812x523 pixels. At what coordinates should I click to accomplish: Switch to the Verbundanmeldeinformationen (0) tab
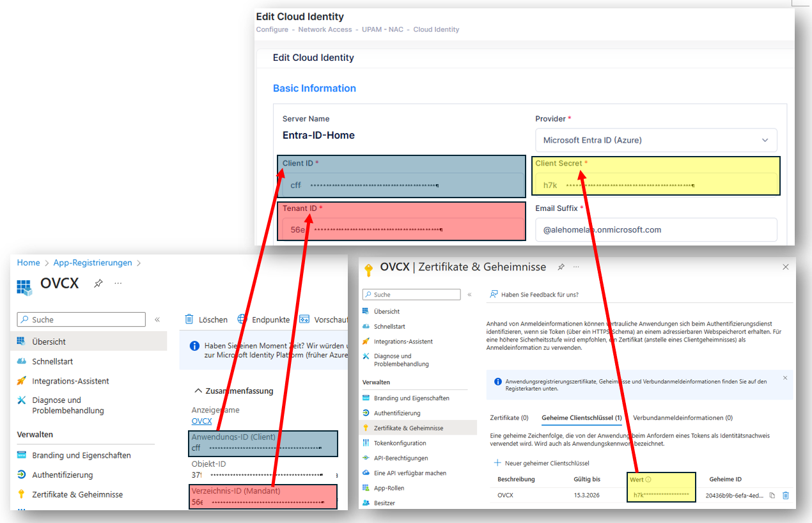[682, 418]
